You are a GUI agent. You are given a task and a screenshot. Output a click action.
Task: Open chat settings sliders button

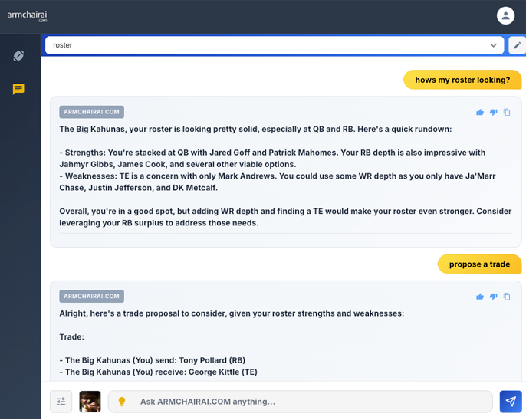pos(61,402)
